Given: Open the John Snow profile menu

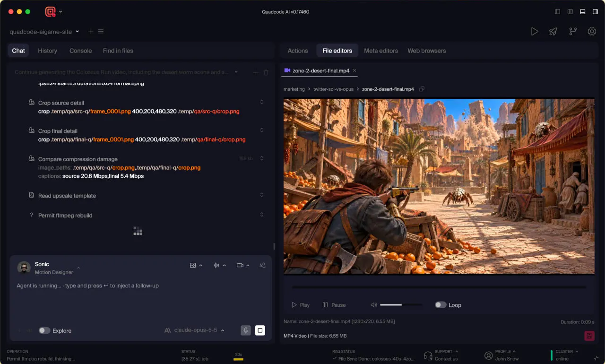Looking at the screenshot, I should click(502, 355).
